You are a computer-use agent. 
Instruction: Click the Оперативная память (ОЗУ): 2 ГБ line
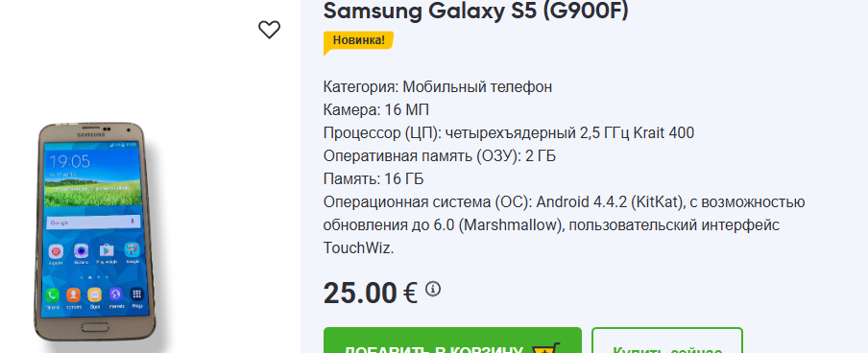pyautogui.click(x=439, y=156)
